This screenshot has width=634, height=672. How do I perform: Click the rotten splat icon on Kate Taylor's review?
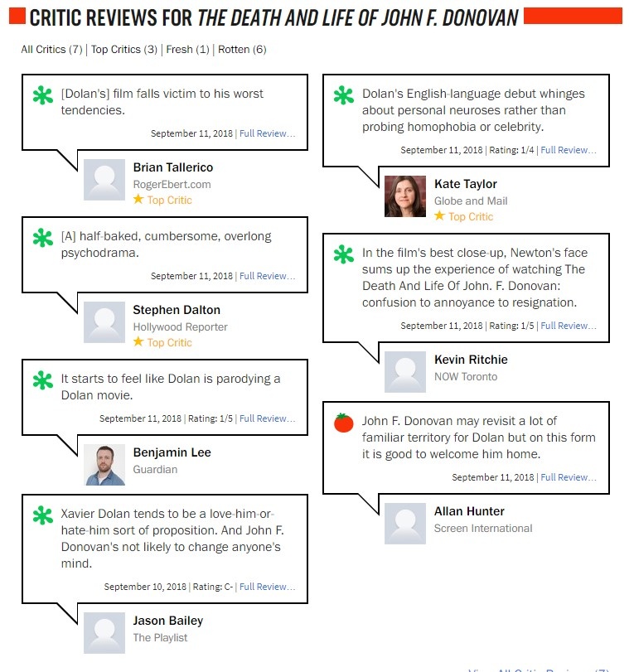click(344, 95)
